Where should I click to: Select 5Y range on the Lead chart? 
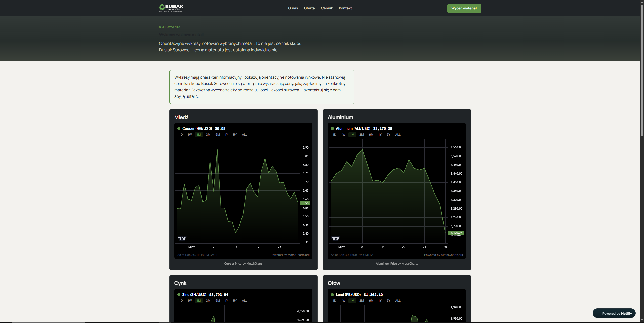click(x=388, y=301)
